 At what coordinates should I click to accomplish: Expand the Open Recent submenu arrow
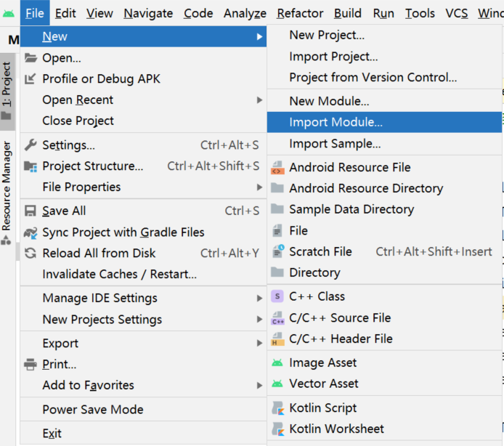(259, 100)
